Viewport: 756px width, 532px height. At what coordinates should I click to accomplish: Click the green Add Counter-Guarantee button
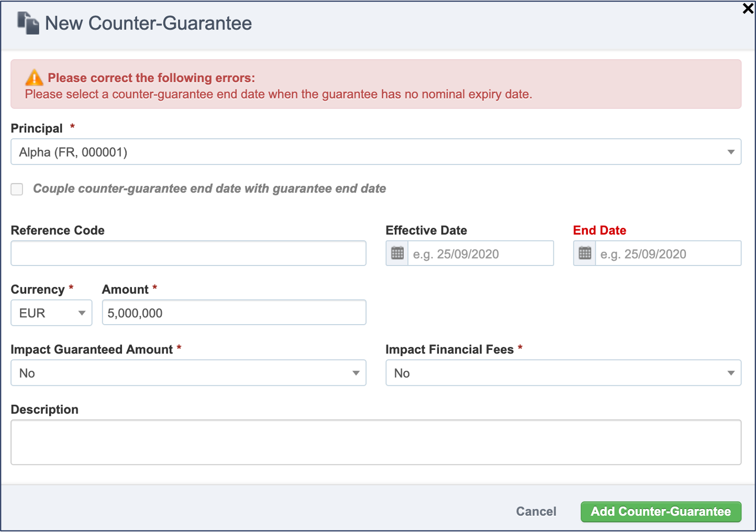click(661, 512)
